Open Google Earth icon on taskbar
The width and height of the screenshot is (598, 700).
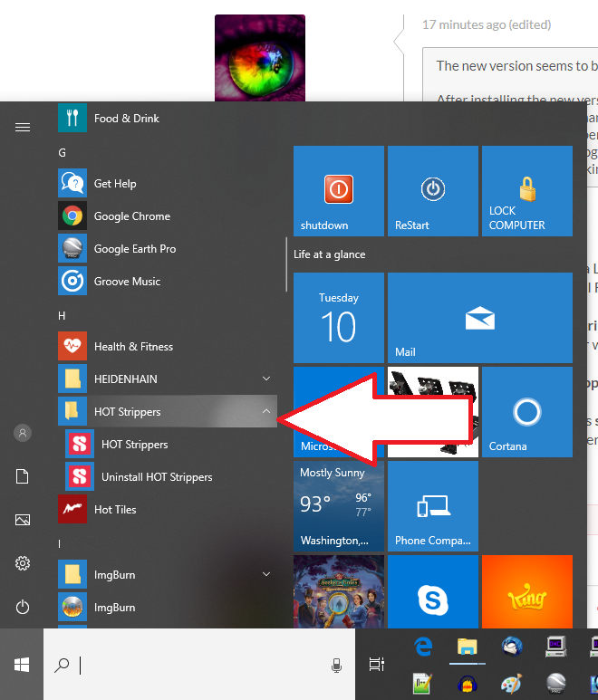click(556, 683)
